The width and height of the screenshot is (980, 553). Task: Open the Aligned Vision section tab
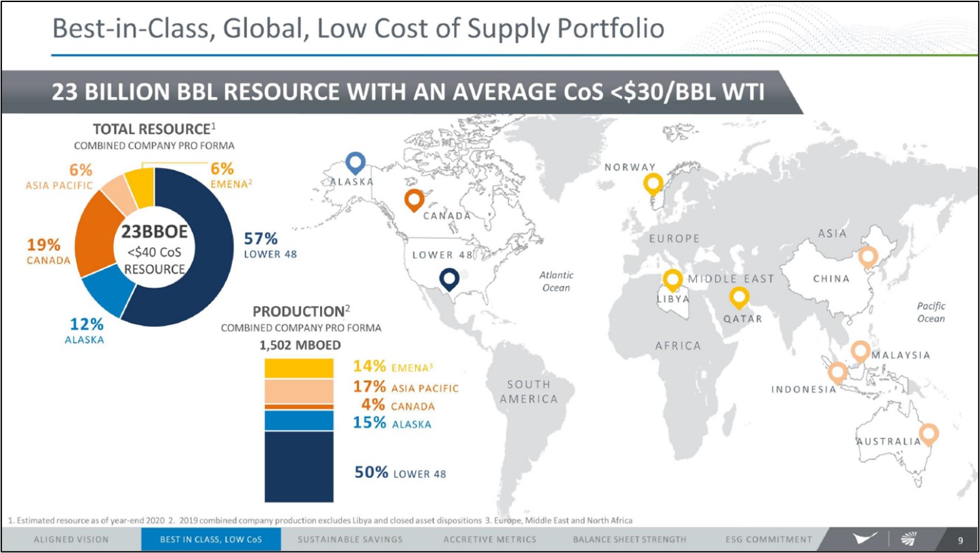point(71,539)
